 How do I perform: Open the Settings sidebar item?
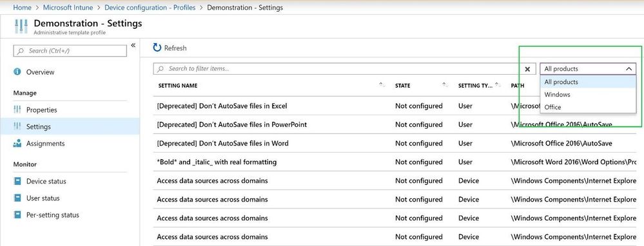pos(70,126)
